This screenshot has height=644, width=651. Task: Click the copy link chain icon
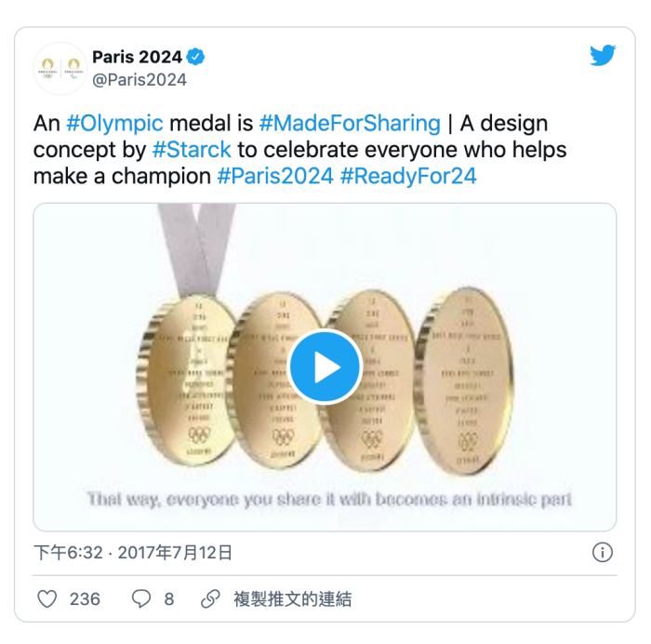[x=211, y=599]
